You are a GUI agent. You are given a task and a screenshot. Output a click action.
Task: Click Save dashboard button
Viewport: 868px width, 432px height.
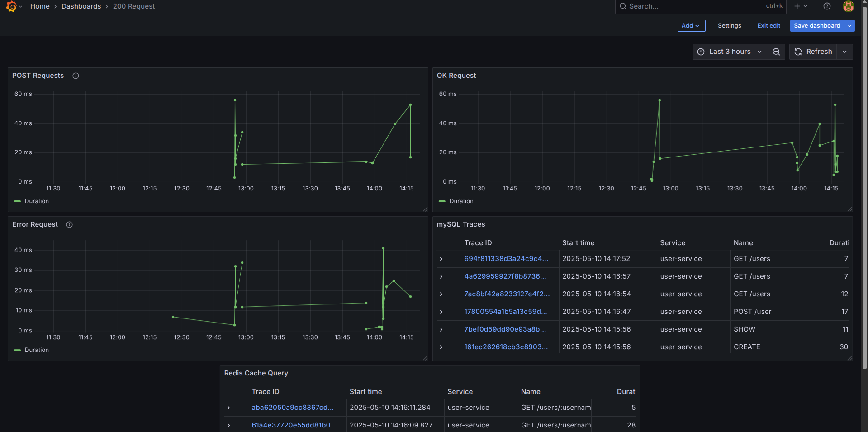click(817, 26)
